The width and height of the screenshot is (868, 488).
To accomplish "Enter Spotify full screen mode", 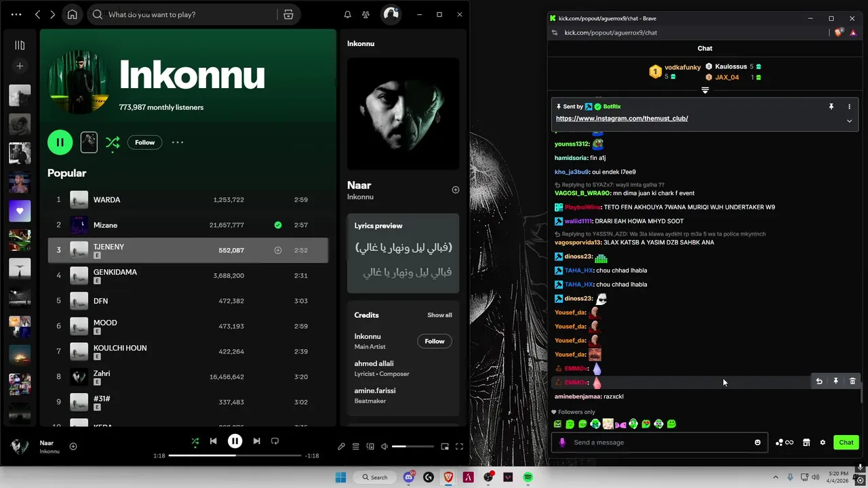I will (459, 446).
